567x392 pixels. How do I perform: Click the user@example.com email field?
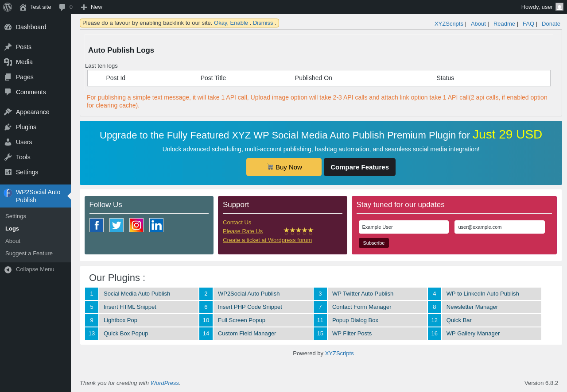coord(500,227)
